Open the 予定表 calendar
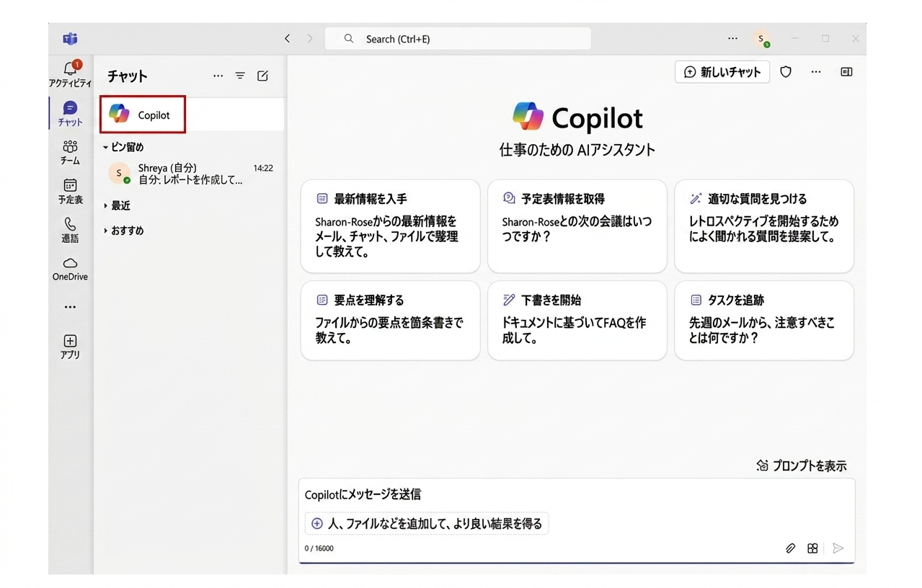This screenshot has width=922, height=588. click(70, 191)
